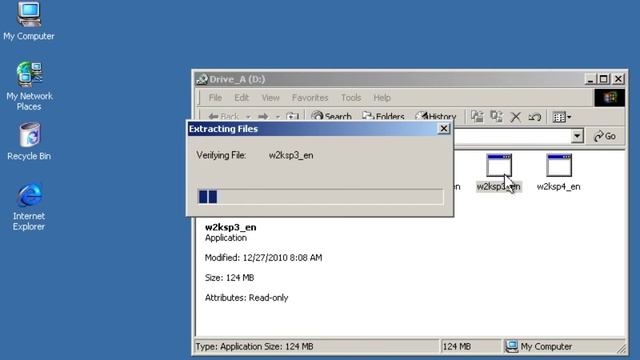
Task: Click the 'Verifying File:' label
Action: coord(221,155)
